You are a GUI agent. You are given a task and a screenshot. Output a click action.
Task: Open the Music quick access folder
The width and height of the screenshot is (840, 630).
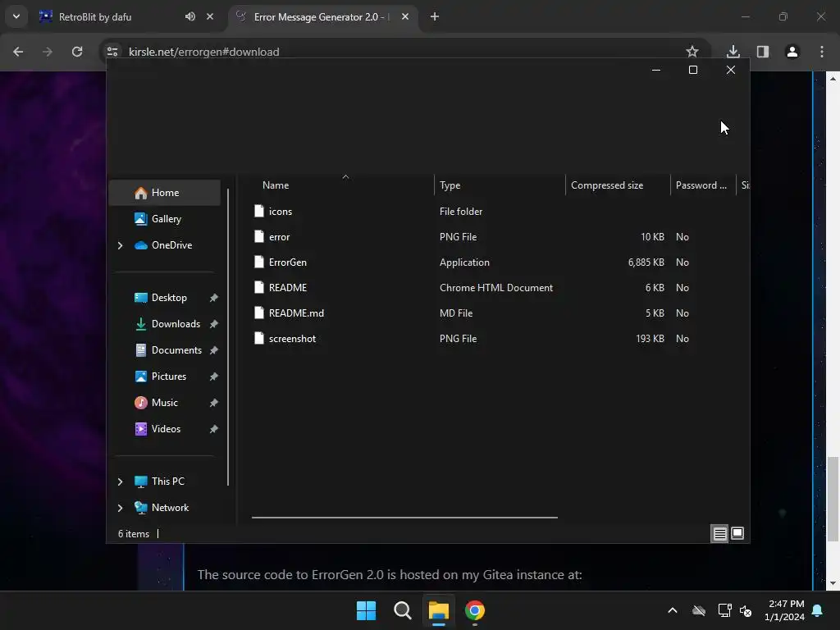pos(157,402)
